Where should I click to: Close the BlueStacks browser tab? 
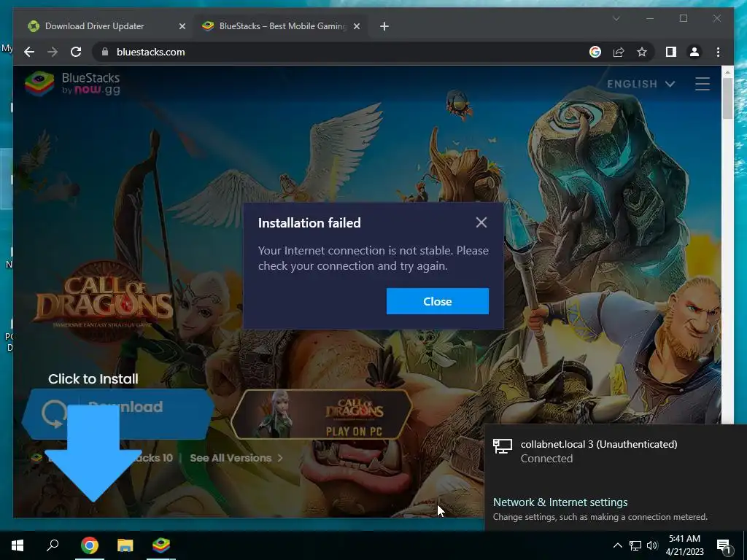tap(356, 26)
